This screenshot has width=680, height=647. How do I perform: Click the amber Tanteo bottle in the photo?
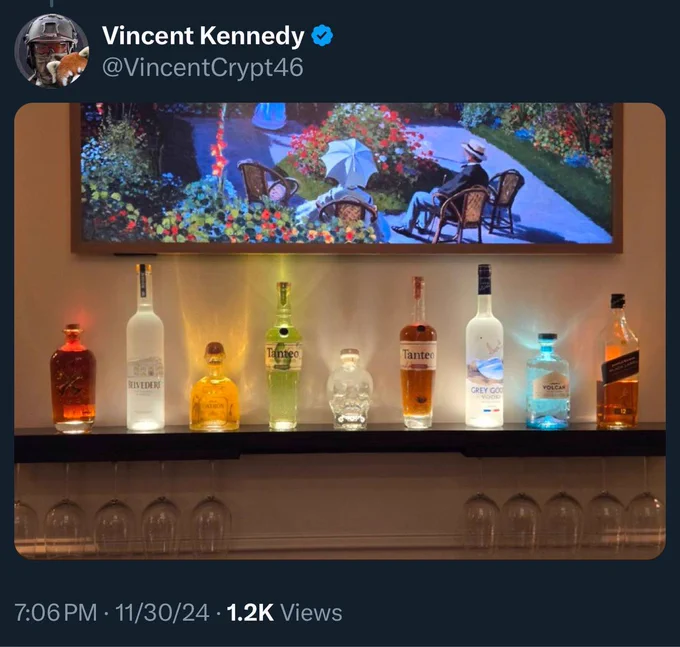[418, 353]
